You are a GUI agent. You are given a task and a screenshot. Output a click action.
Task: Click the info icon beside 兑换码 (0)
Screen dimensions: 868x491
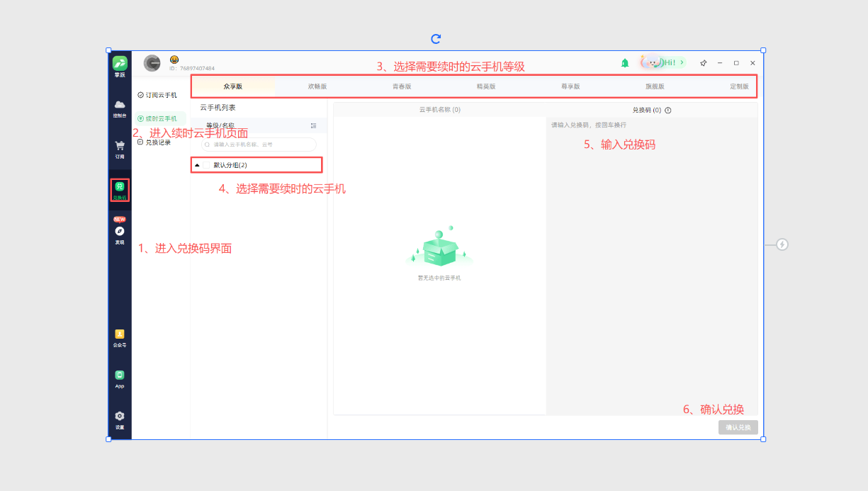coord(668,110)
